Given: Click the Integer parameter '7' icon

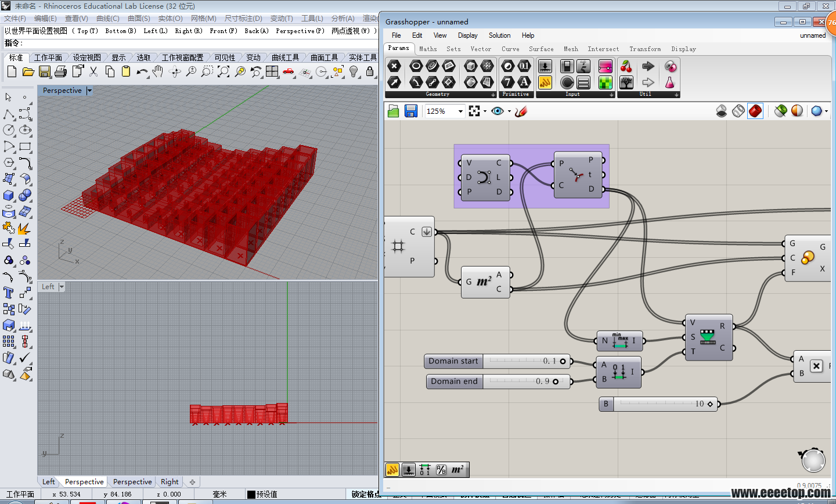Looking at the screenshot, I should click(508, 82).
